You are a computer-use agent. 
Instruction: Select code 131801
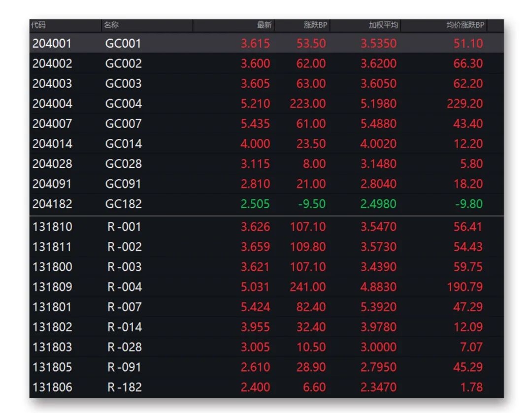point(52,307)
